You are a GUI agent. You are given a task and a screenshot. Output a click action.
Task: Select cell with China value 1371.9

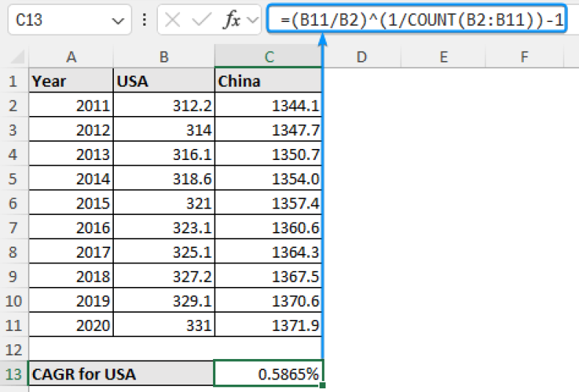(268, 325)
